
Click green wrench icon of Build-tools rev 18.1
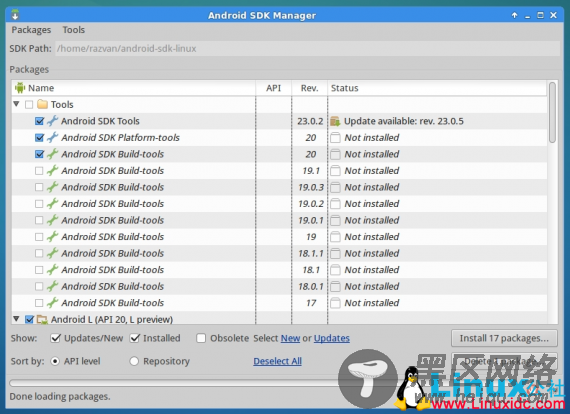53,270
